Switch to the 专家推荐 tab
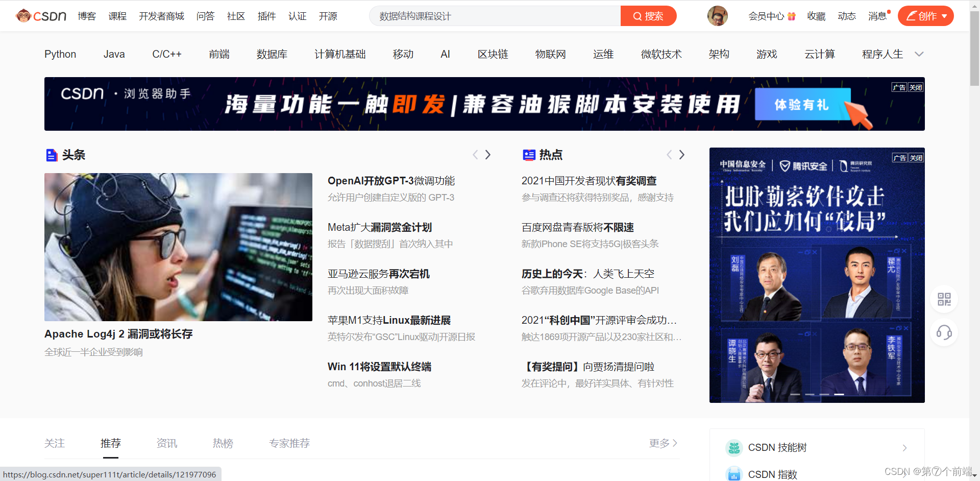The image size is (980, 481). pos(289,443)
